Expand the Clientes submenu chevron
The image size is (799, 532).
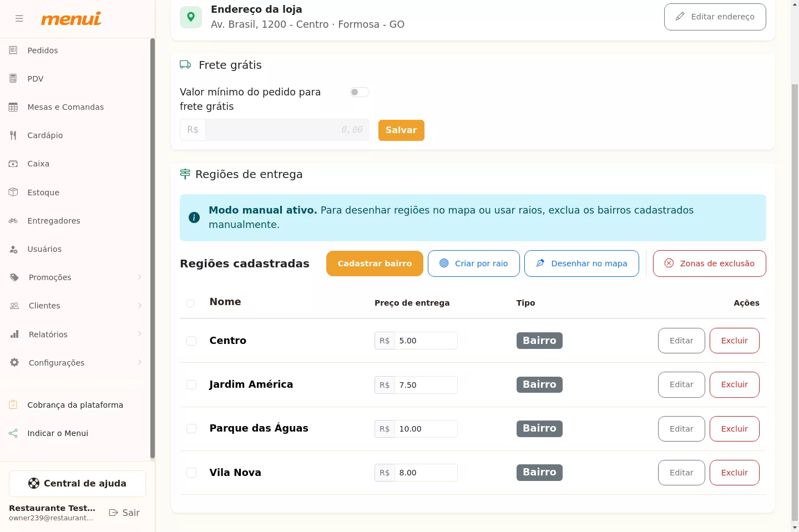(x=139, y=306)
